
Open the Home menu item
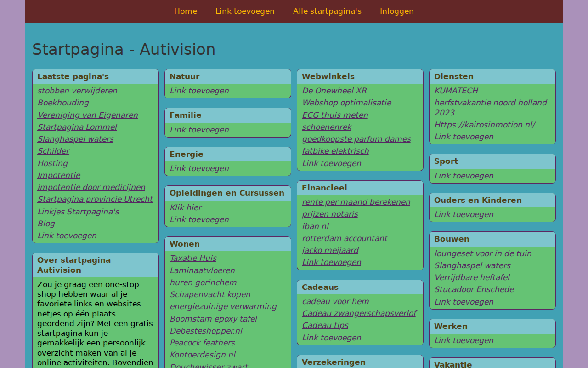[186, 11]
